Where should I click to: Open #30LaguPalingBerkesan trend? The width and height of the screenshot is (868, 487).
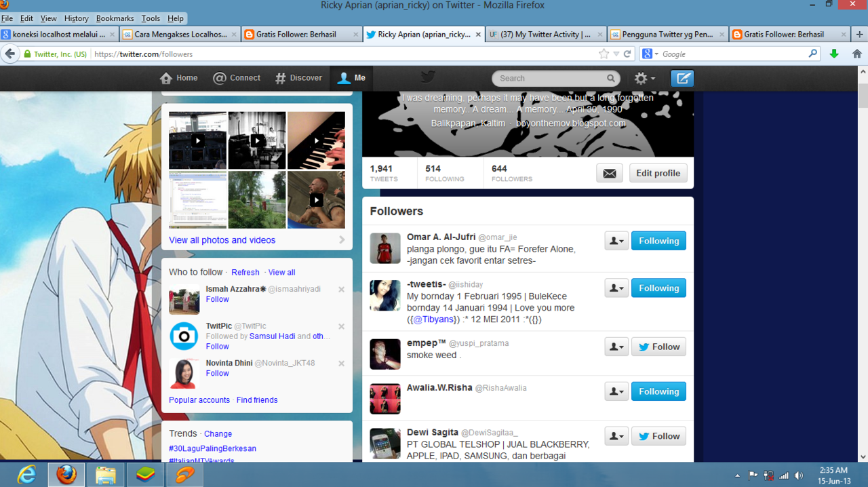[213, 448]
